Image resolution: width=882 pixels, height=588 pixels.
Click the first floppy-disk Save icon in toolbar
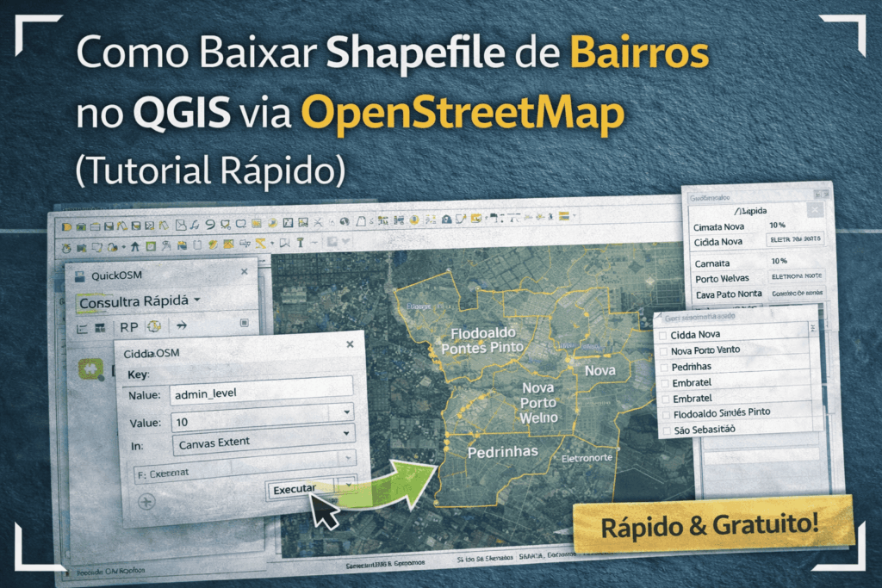point(109,226)
